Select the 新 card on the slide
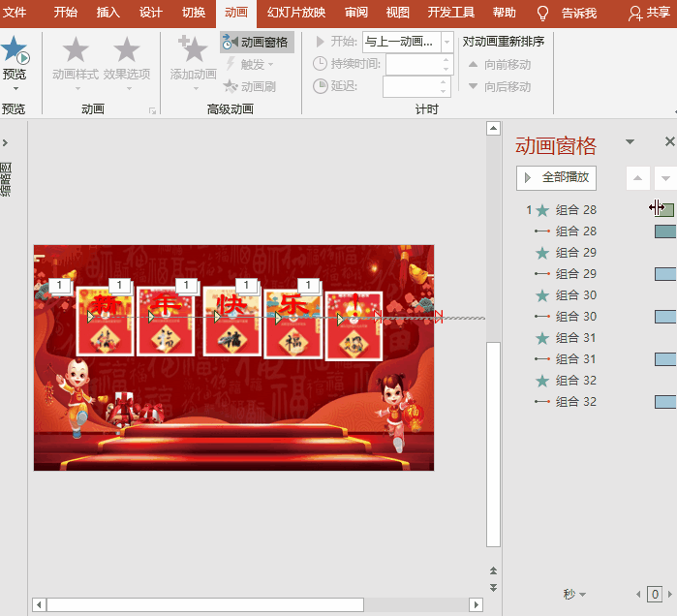The width and height of the screenshot is (677, 616). [105, 322]
